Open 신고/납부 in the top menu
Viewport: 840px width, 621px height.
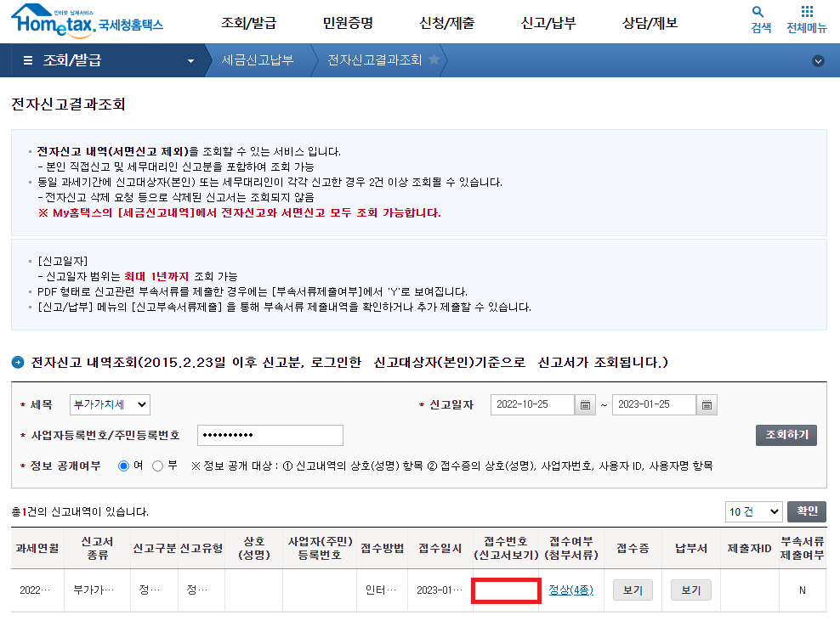[548, 23]
